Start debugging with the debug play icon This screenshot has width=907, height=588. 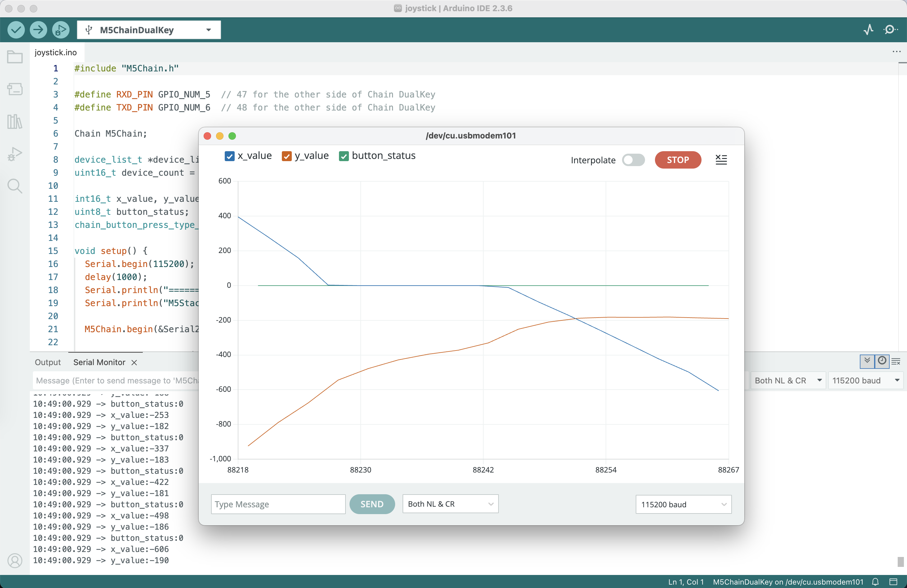pyautogui.click(x=61, y=30)
